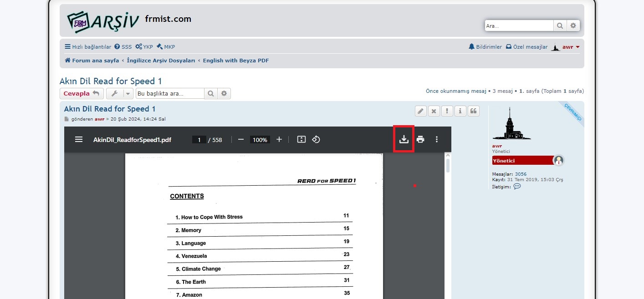The height and width of the screenshot is (299, 644).
Task: Zoom in the PDF with plus
Action: [279, 139]
